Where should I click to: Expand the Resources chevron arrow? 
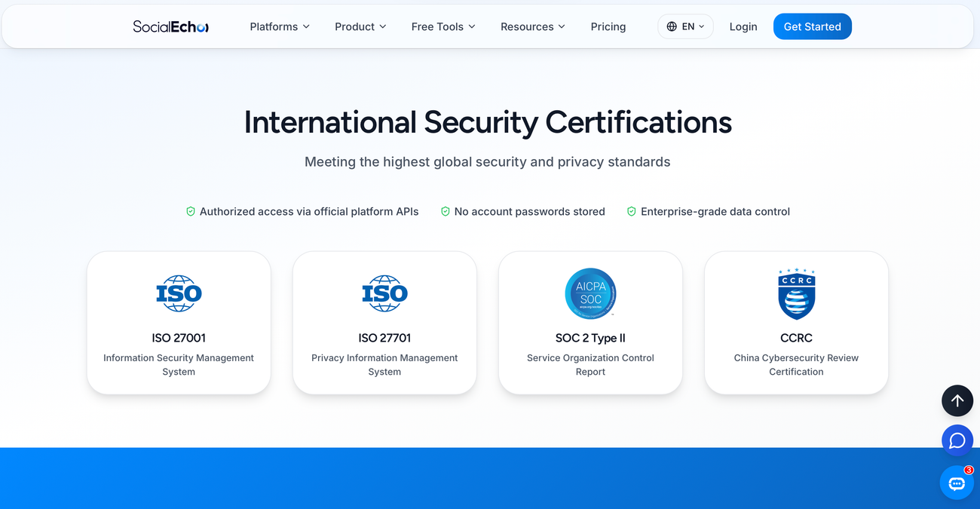(x=562, y=26)
